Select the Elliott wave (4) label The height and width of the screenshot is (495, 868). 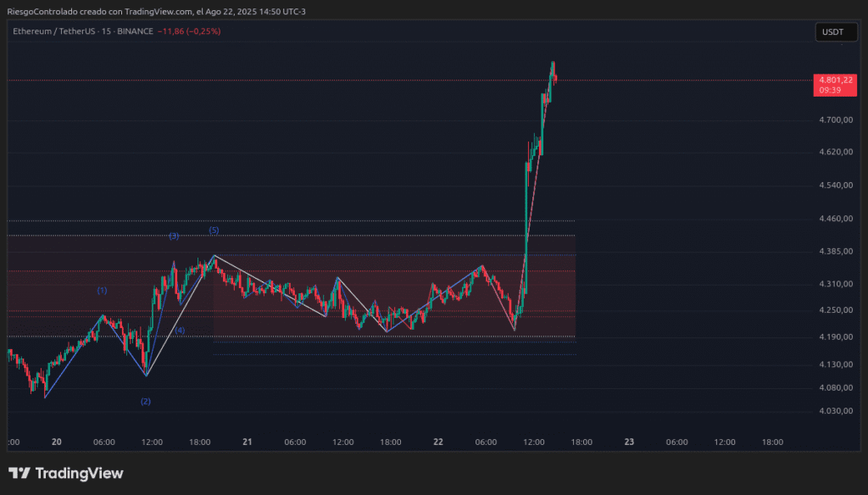[180, 330]
